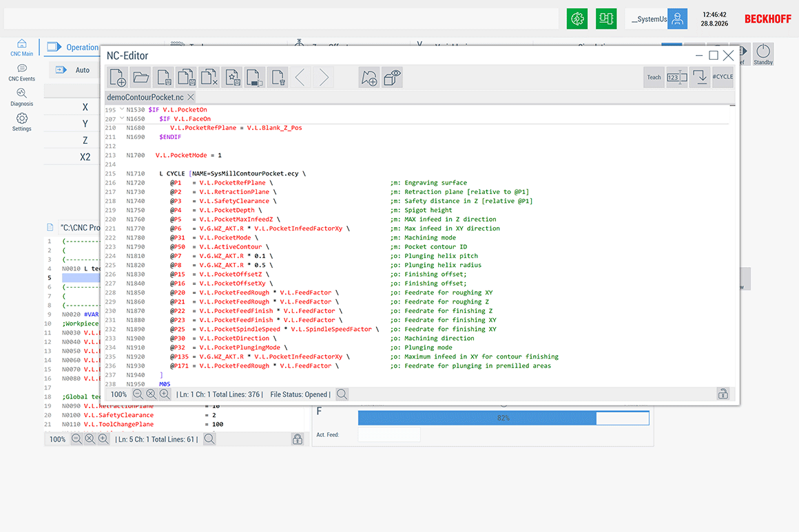Image resolution: width=799 pixels, height=532 pixels.
Task: Navigate forward with right arrow
Action: (x=324, y=77)
